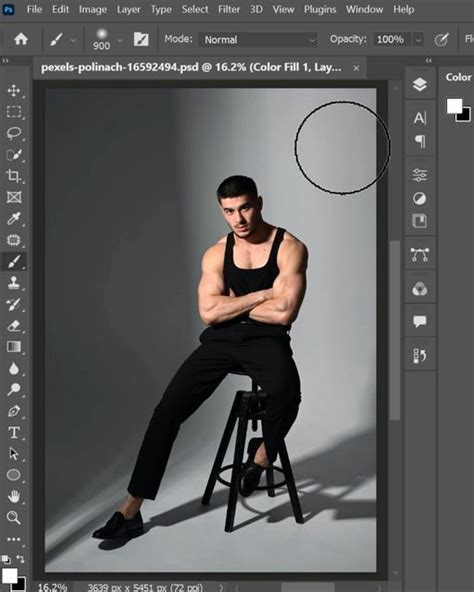The image size is (474, 592).
Task: Open the Layers panel icon
Action: [x=420, y=85]
